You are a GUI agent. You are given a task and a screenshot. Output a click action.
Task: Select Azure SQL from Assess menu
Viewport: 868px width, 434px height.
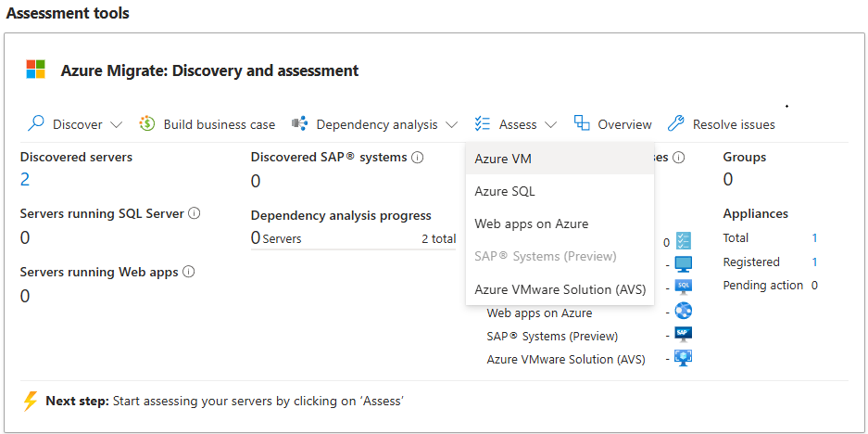tap(560, 191)
